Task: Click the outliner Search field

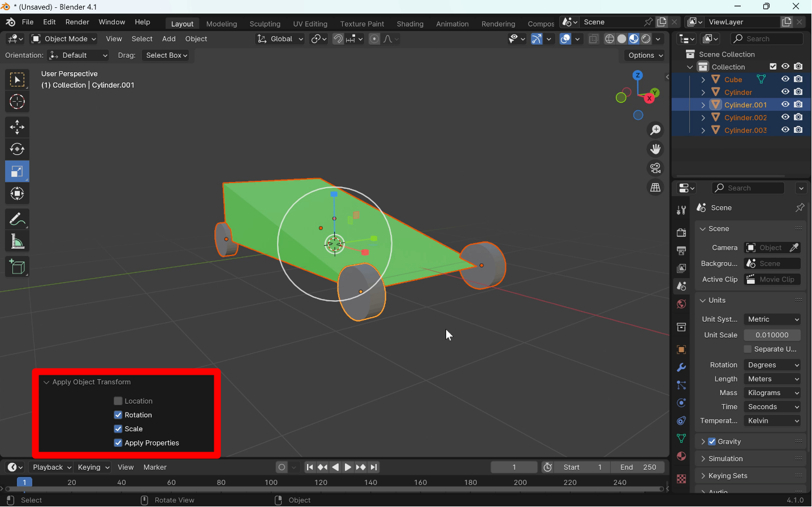Action: pyautogui.click(x=767, y=39)
